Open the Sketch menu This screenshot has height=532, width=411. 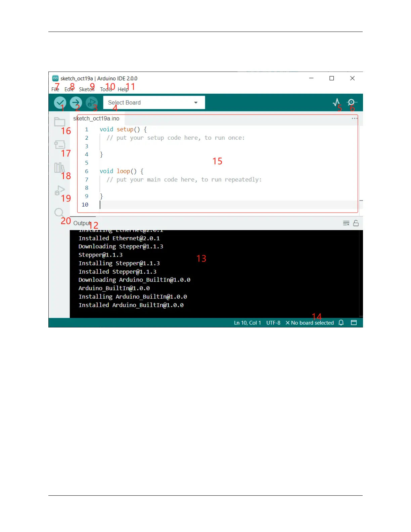[x=87, y=89]
